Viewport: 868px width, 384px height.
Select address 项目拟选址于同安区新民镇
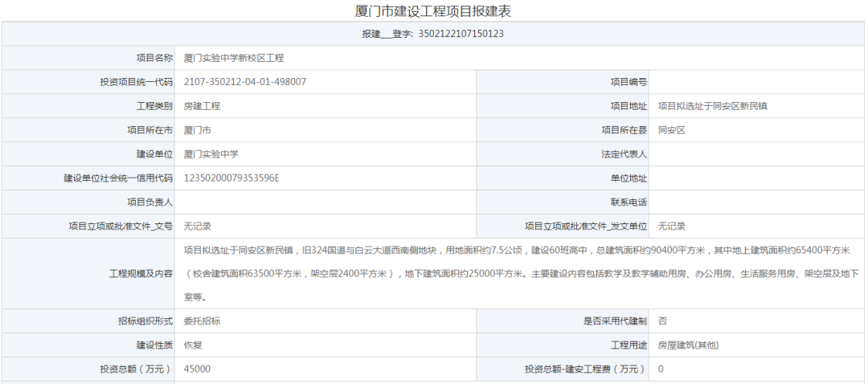click(712, 106)
